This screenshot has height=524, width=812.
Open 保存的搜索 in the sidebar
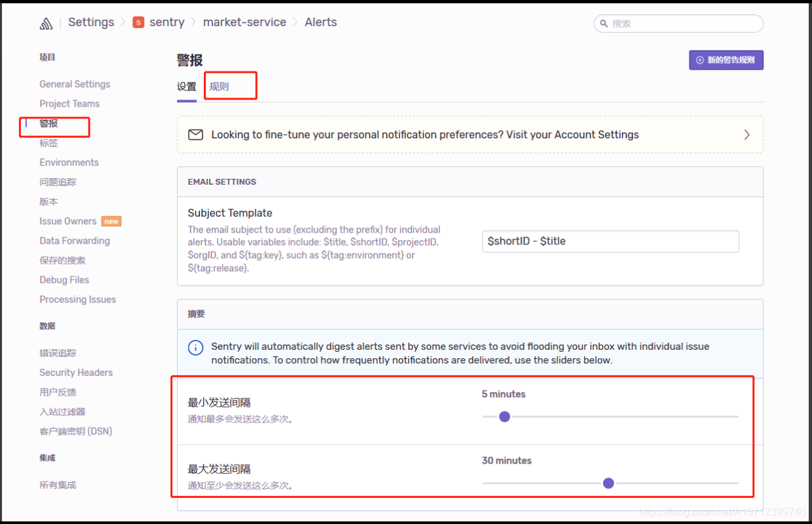pos(62,261)
